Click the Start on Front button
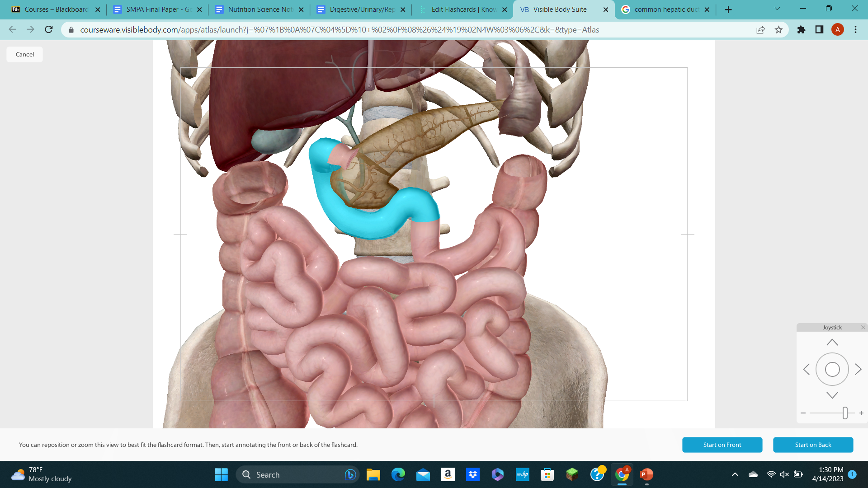The image size is (868, 488). [722, 445]
